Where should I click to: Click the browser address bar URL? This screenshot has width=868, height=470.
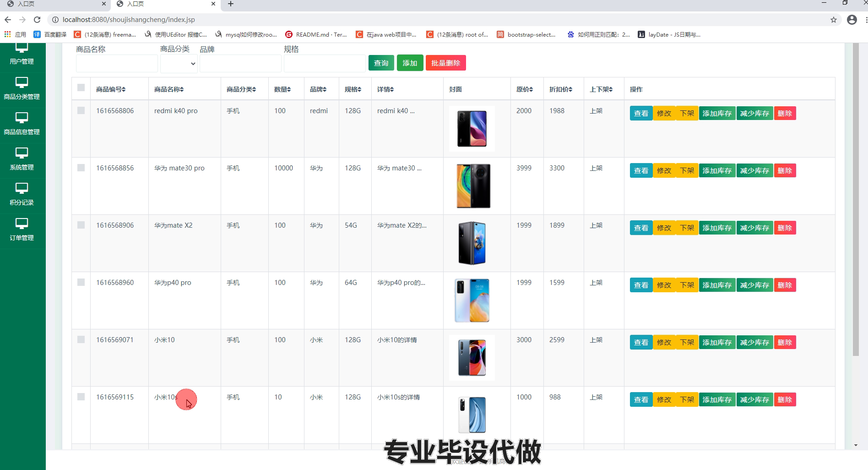(129, 20)
